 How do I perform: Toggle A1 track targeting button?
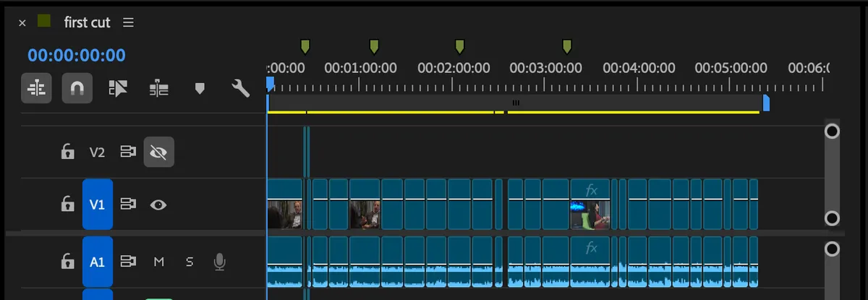coord(97,262)
